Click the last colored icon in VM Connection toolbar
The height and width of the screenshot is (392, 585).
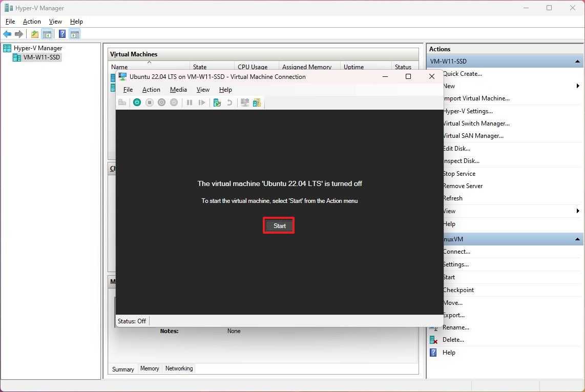click(257, 102)
